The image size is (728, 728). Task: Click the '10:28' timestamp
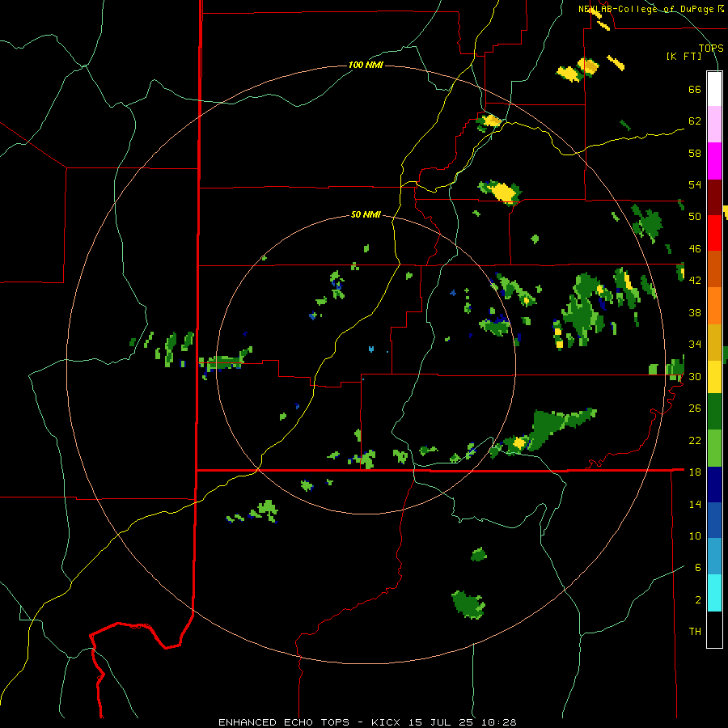click(x=500, y=722)
